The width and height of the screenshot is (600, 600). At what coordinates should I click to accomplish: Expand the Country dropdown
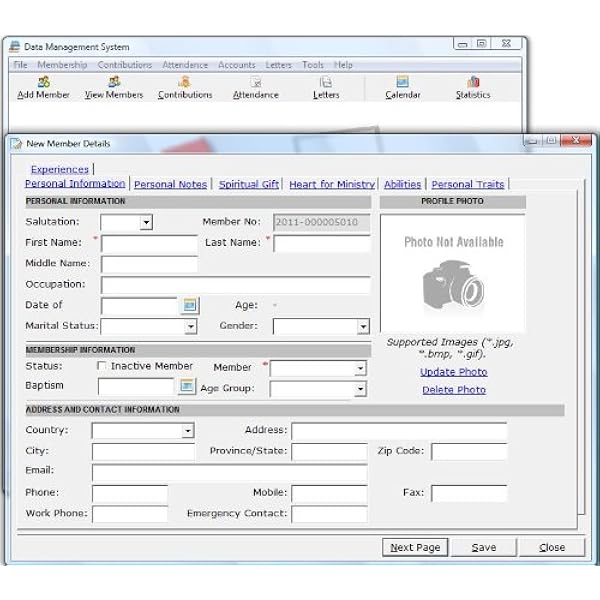(187, 431)
